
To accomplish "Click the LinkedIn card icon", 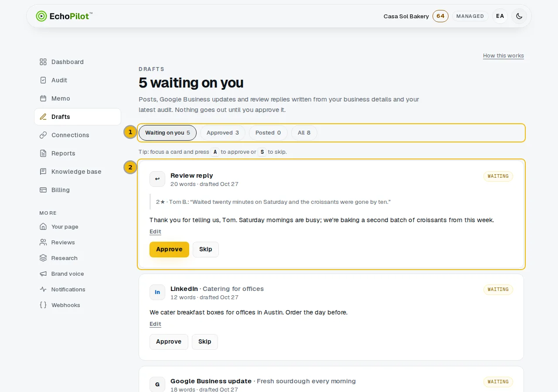I will coord(157,292).
